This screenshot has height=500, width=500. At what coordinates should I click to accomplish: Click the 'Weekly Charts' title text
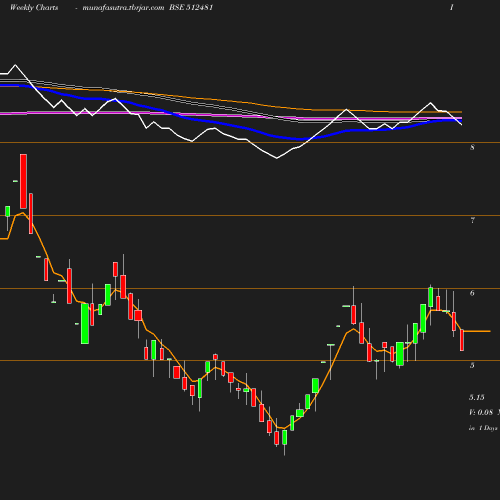pyautogui.click(x=34, y=7)
